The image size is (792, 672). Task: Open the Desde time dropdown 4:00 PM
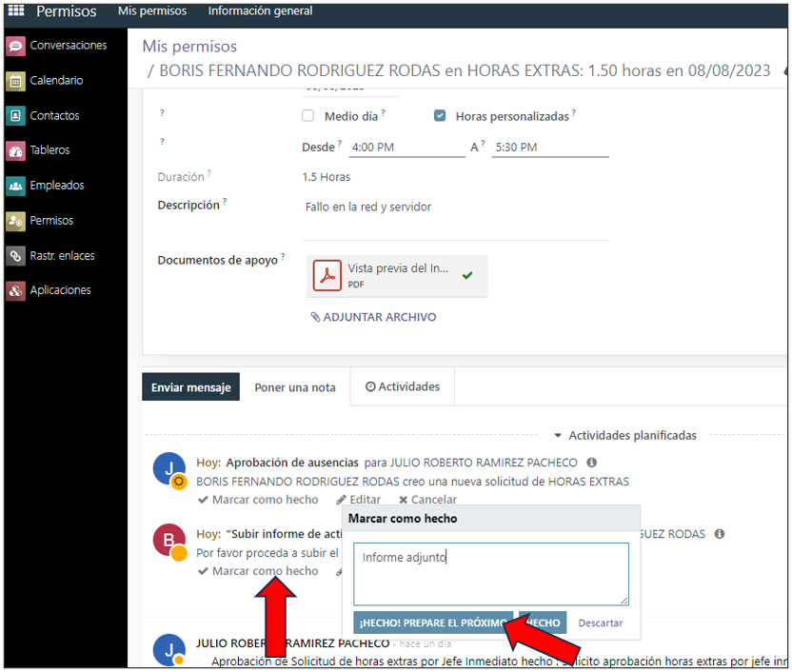[x=406, y=148]
